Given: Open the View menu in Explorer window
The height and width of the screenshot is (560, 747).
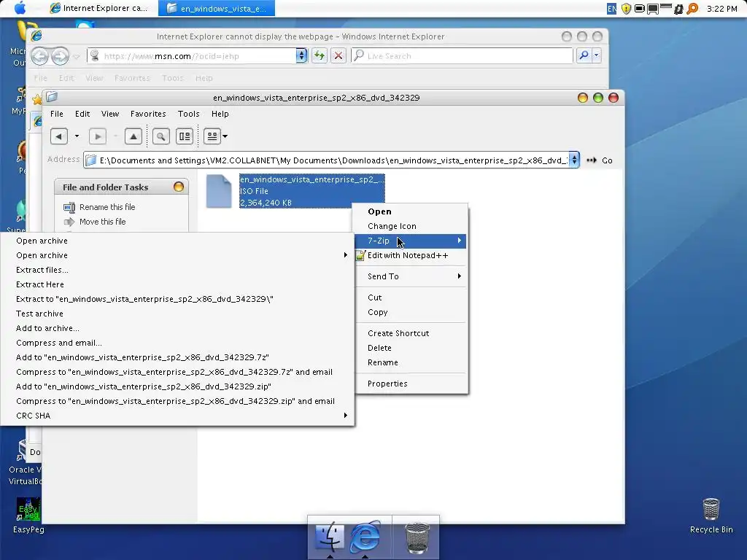Looking at the screenshot, I should click(110, 114).
